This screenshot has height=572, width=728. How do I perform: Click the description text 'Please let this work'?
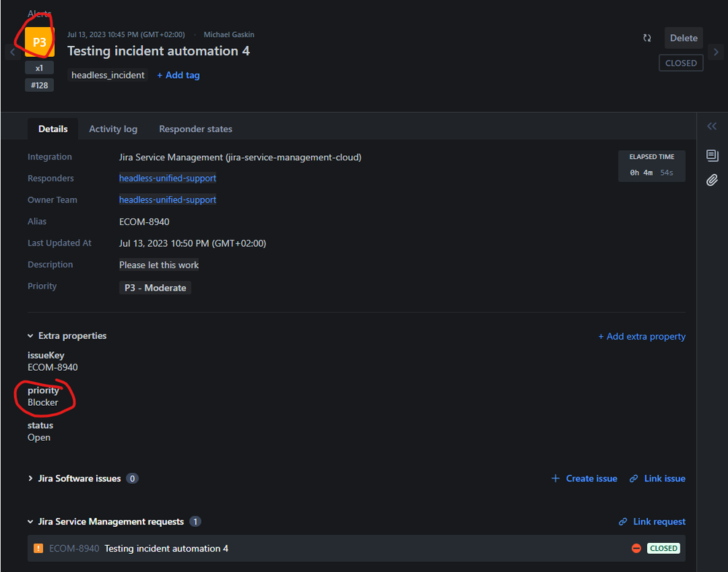tap(159, 265)
